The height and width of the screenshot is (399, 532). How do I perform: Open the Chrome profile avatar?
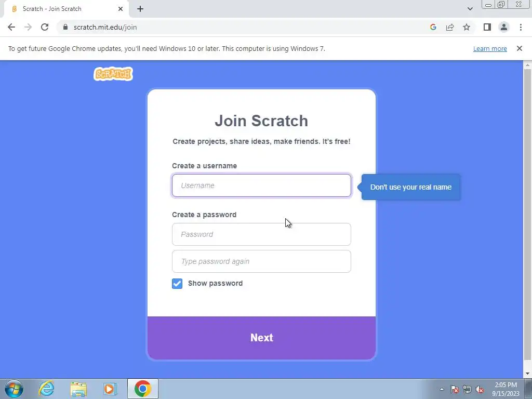(x=504, y=27)
